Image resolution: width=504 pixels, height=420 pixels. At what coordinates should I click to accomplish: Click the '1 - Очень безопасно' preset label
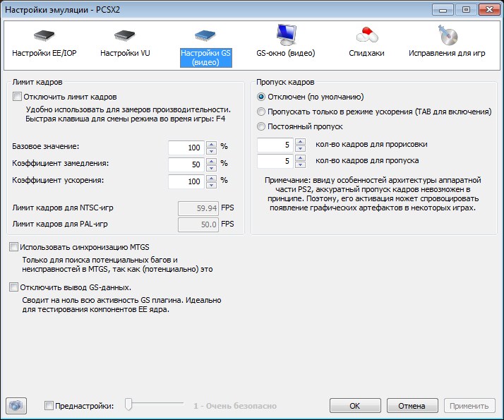(235, 406)
